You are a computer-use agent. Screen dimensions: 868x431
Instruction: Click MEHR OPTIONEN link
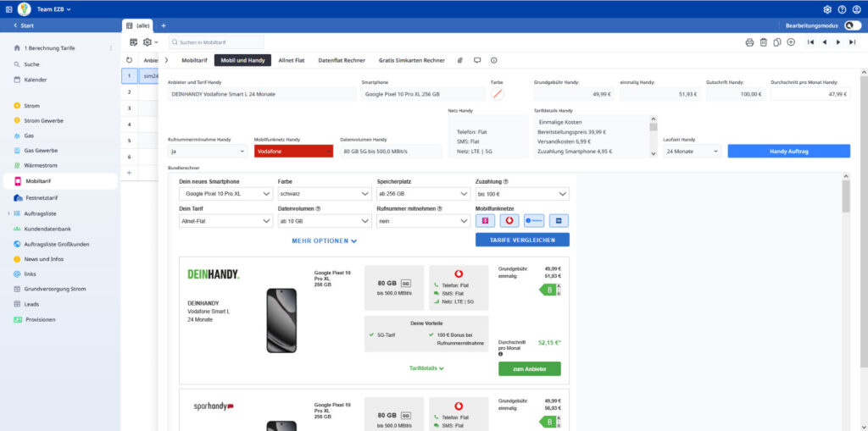coord(325,240)
